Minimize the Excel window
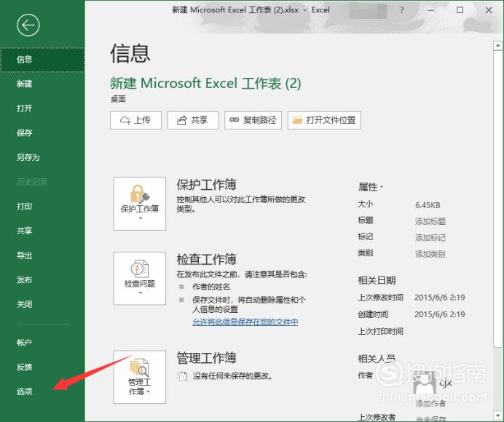The height and width of the screenshot is (422, 504). [x=431, y=10]
